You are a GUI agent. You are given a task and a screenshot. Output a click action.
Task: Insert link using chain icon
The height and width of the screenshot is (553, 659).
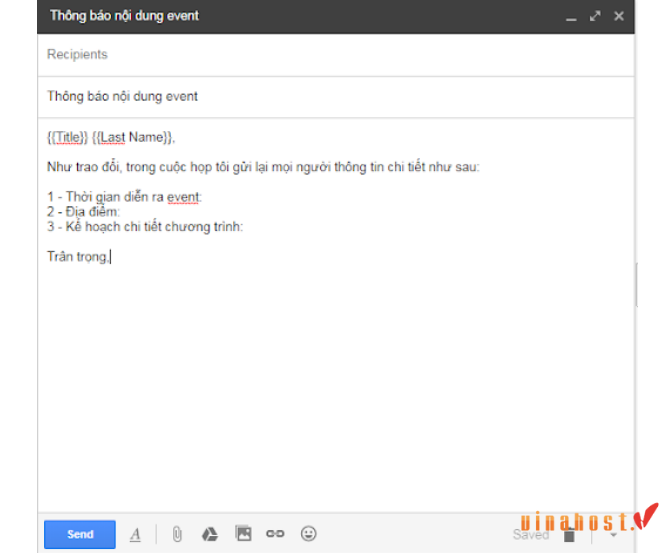[275, 534]
